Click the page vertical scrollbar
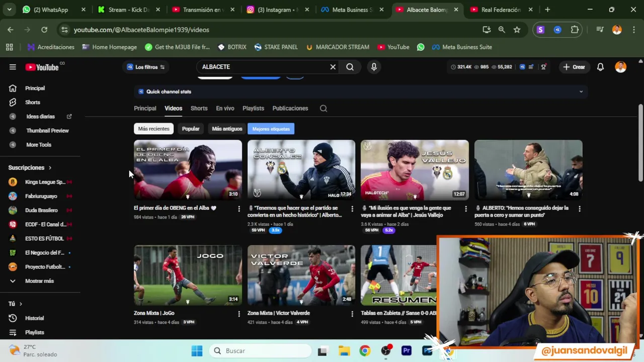This screenshot has width=644, height=362. click(x=640, y=143)
